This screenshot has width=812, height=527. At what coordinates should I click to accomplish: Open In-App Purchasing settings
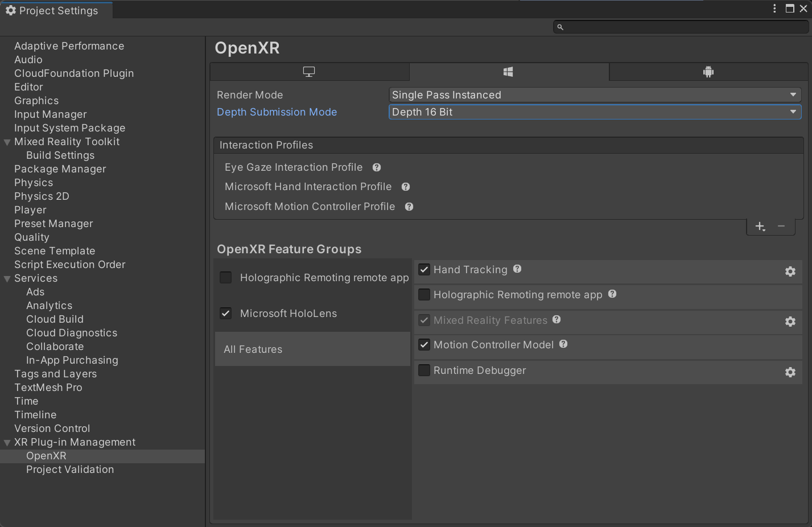[x=72, y=360]
